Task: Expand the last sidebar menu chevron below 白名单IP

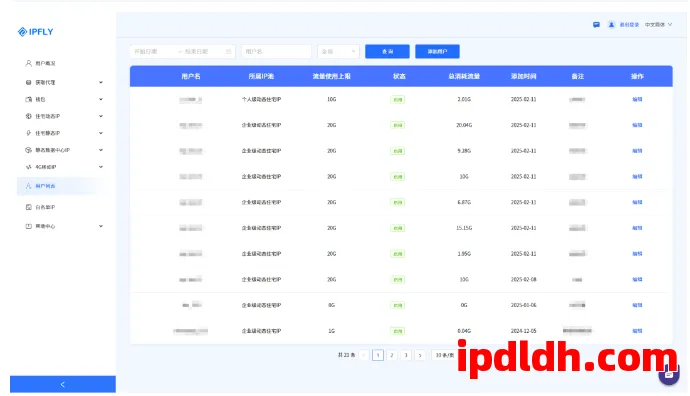Action: click(x=101, y=226)
